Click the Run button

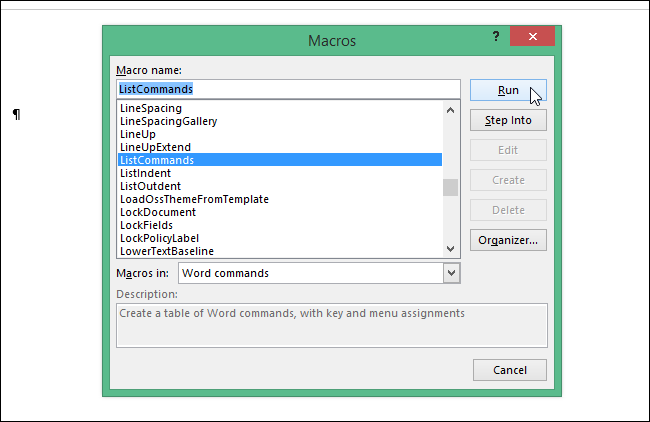pos(508,90)
